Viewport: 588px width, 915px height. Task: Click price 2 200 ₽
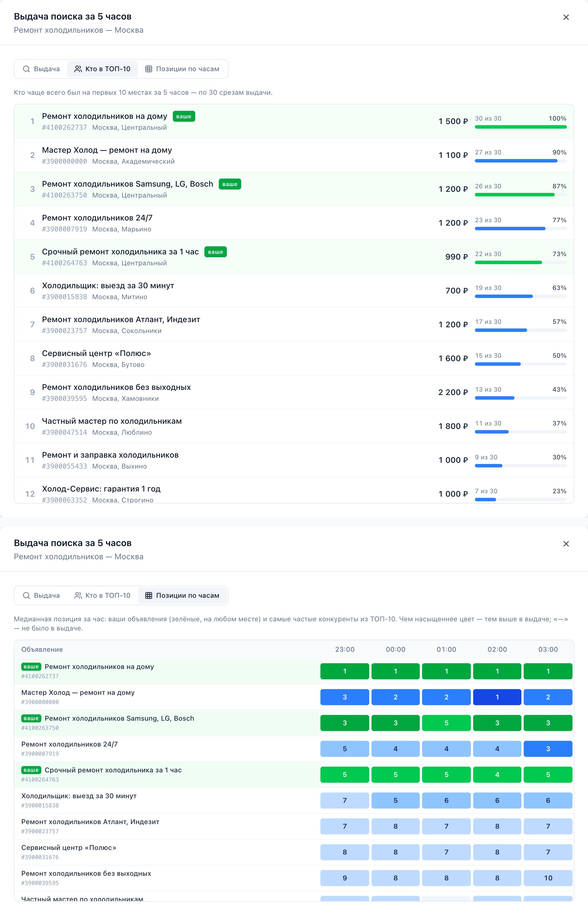pyautogui.click(x=453, y=392)
